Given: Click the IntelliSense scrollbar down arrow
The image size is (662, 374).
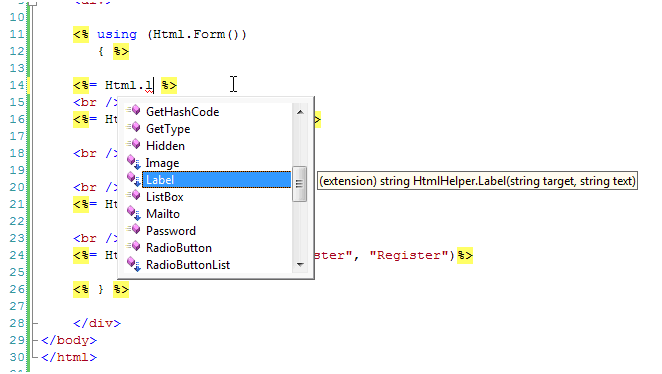Looking at the screenshot, I should click(300, 265).
